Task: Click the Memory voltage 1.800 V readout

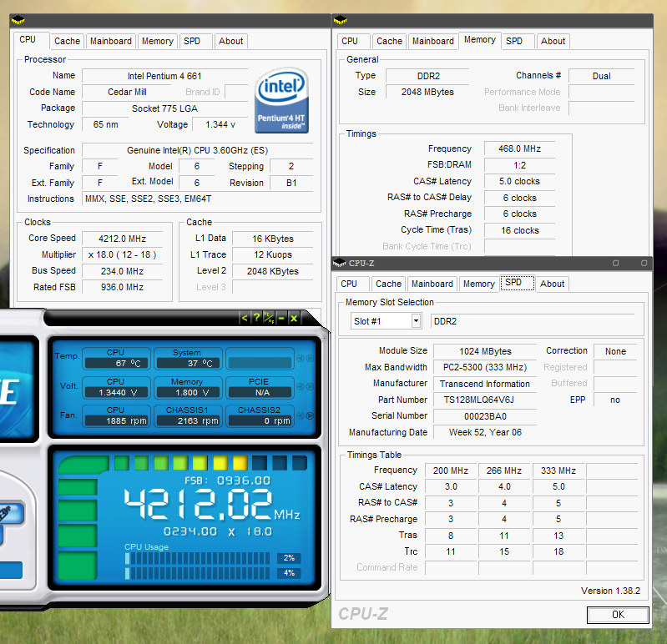Action: click(189, 392)
